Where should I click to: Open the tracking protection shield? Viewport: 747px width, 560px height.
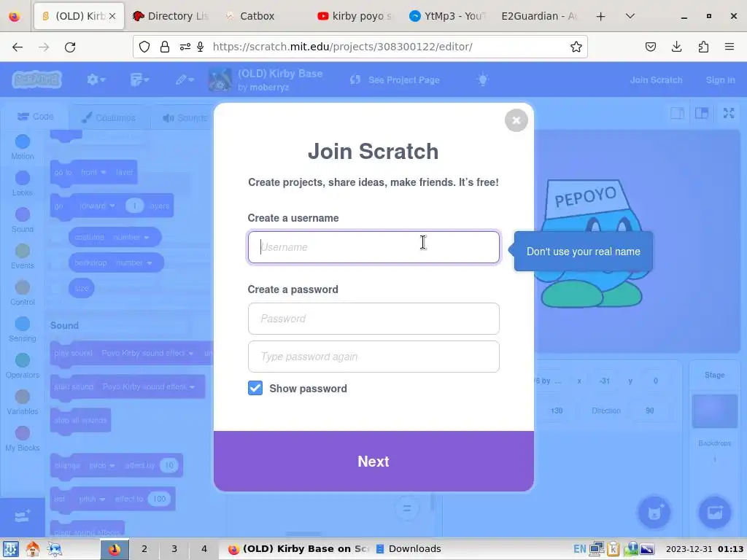144,47
